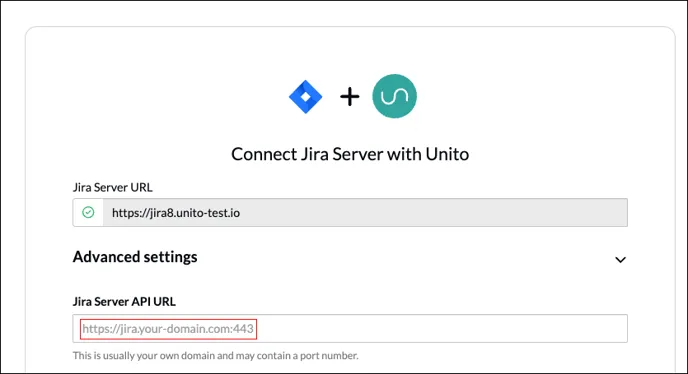Click the Jira Server URL label
This screenshot has width=688, height=374.
tap(113, 187)
